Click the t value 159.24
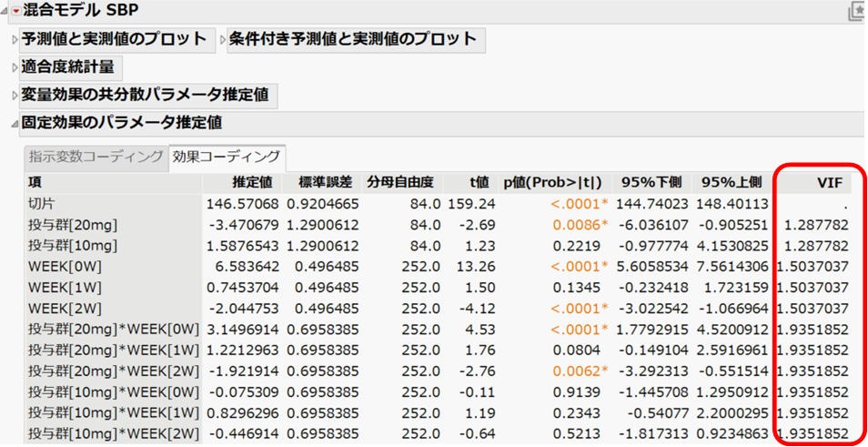 pos(471,205)
